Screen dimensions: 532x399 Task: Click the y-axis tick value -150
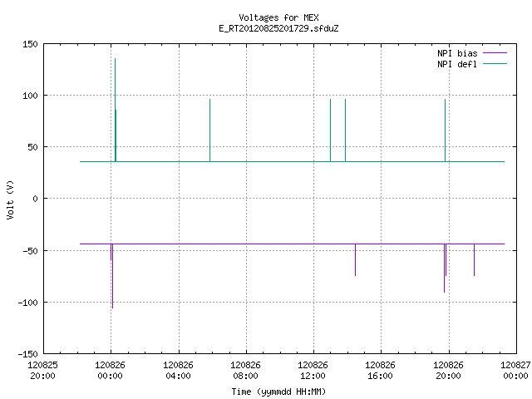(27, 354)
